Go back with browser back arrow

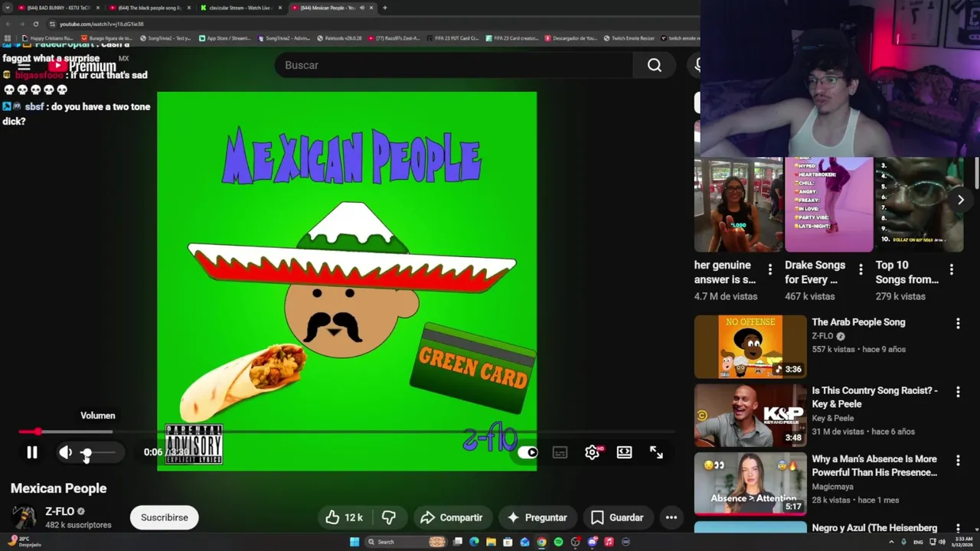pyautogui.click(x=8, y=24)
